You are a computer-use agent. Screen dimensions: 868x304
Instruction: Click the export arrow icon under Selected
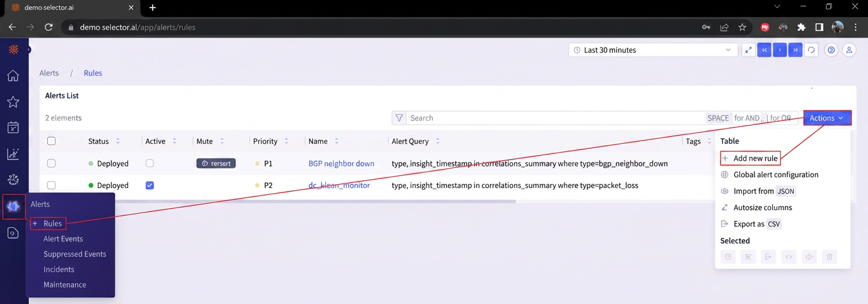pyautogui.click(x=768, y=257)
